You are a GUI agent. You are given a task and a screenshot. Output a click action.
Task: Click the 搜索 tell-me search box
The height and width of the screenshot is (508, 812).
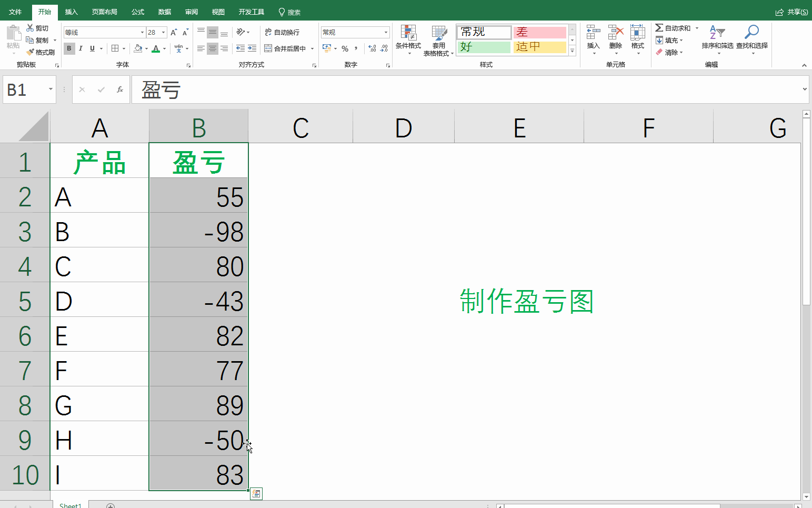[x=289, y=12]
